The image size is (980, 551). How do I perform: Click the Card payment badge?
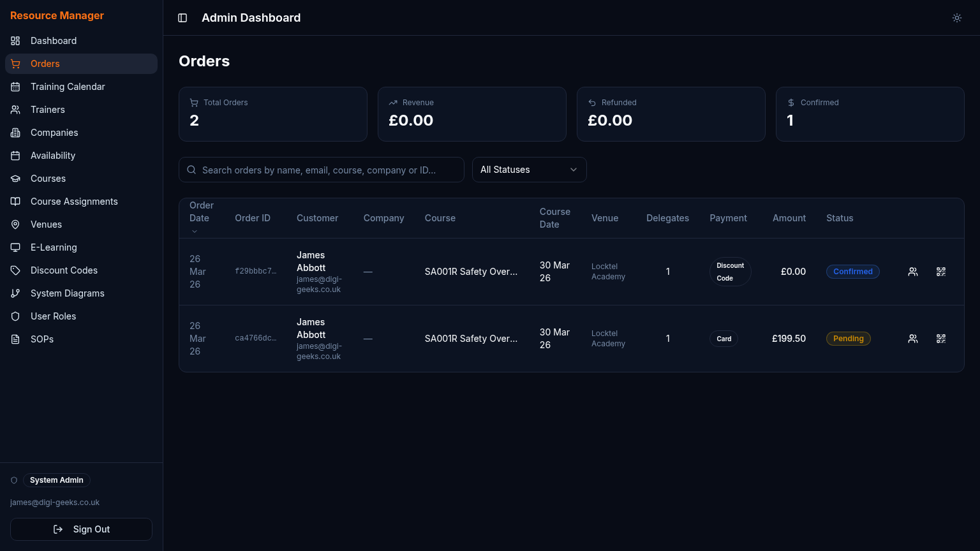[724, 339]
